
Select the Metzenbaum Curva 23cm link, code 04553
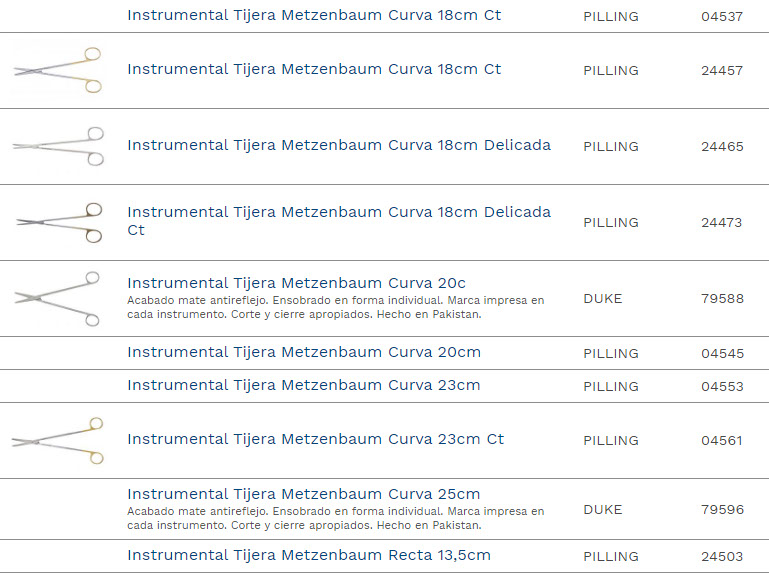point(304,386)
